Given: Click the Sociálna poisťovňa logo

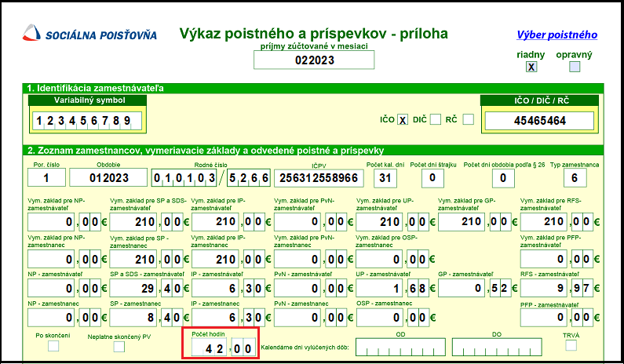Looking at the screenshot, I should (89, 35).
